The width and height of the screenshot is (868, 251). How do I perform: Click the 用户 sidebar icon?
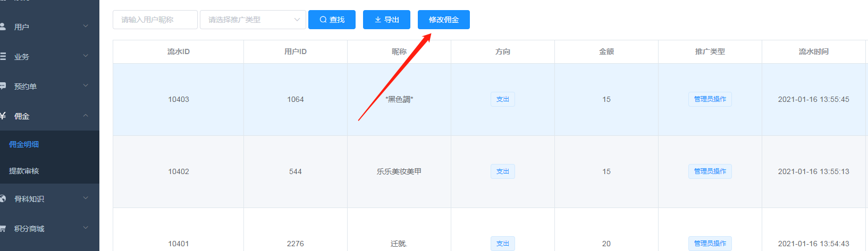[3, 27]
